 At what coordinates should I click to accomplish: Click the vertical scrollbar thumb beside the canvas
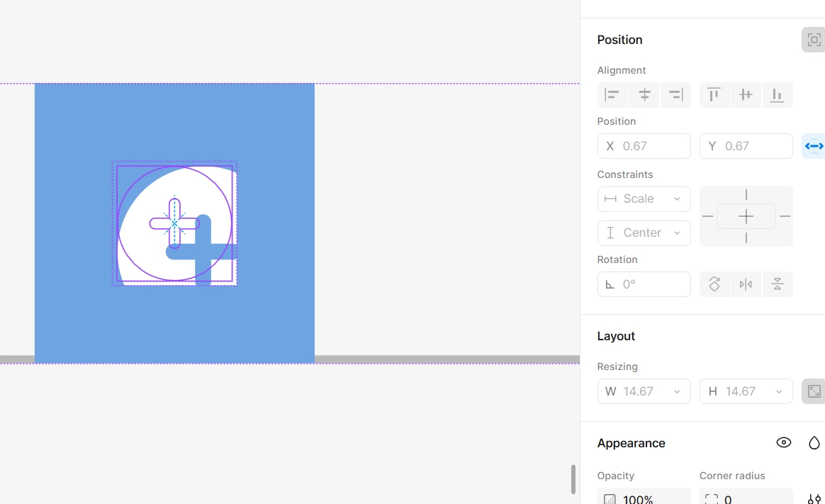(573, 478)
